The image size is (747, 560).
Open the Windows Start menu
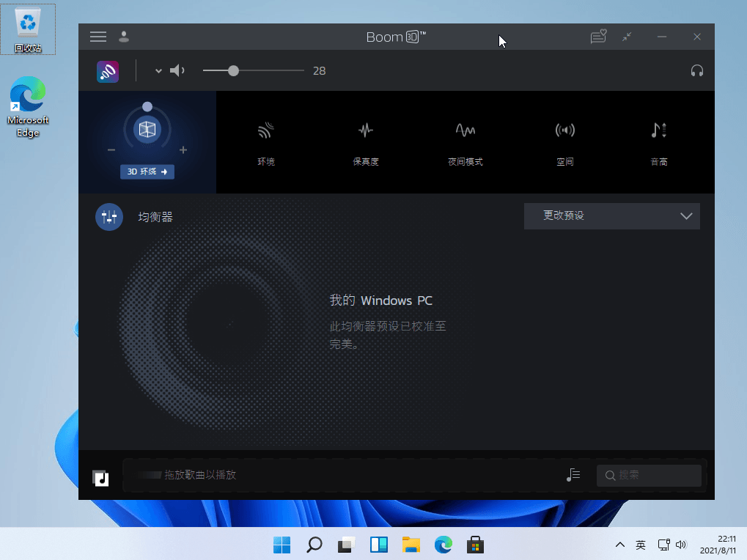pyautogui.click(x=282, y=545)
